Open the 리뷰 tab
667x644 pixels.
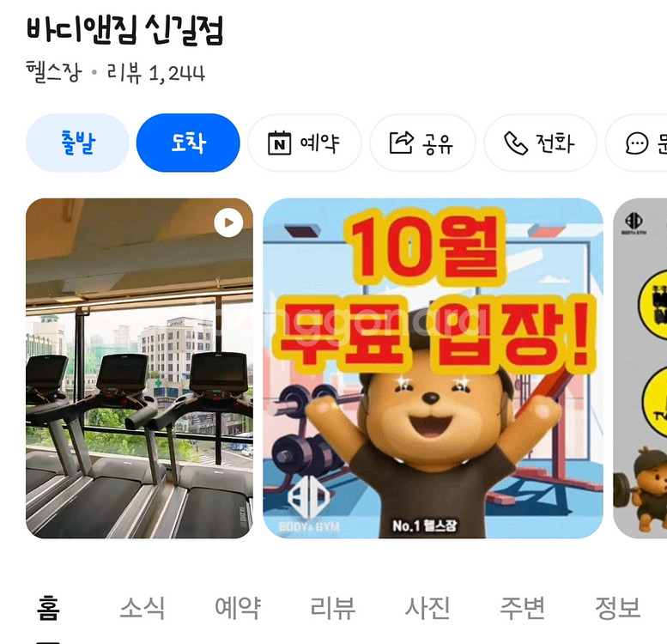point(333,608)
